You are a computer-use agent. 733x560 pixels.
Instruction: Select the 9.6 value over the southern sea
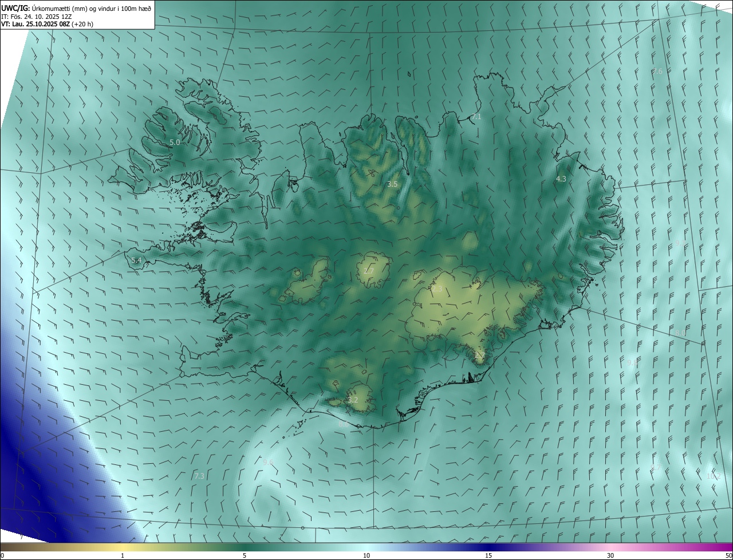[x=269, y=462]
